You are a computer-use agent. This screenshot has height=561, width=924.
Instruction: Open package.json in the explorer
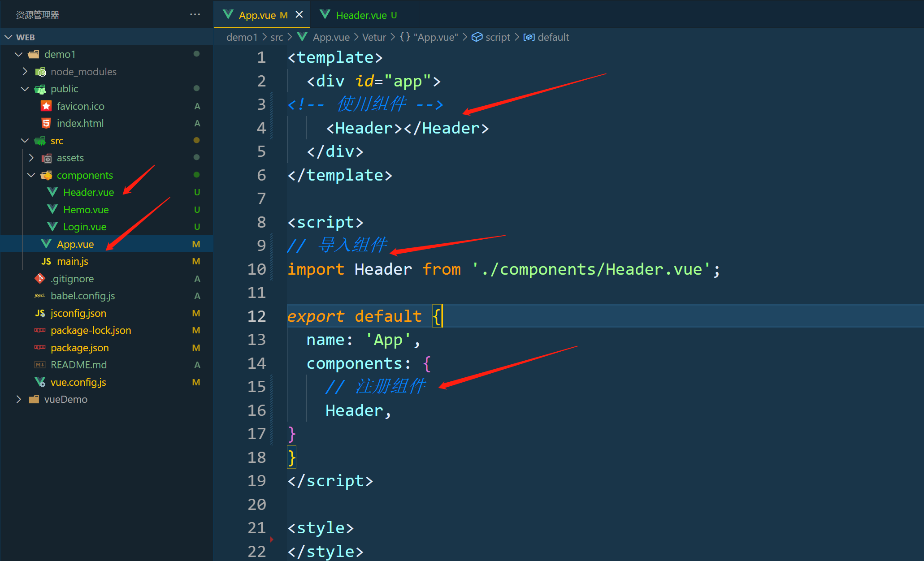(80, 348)
